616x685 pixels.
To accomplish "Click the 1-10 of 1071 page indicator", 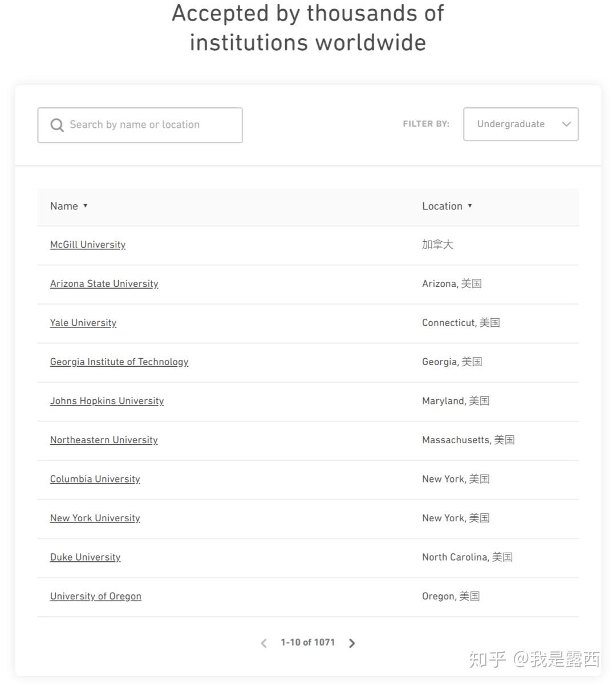I will coord(308,642).
